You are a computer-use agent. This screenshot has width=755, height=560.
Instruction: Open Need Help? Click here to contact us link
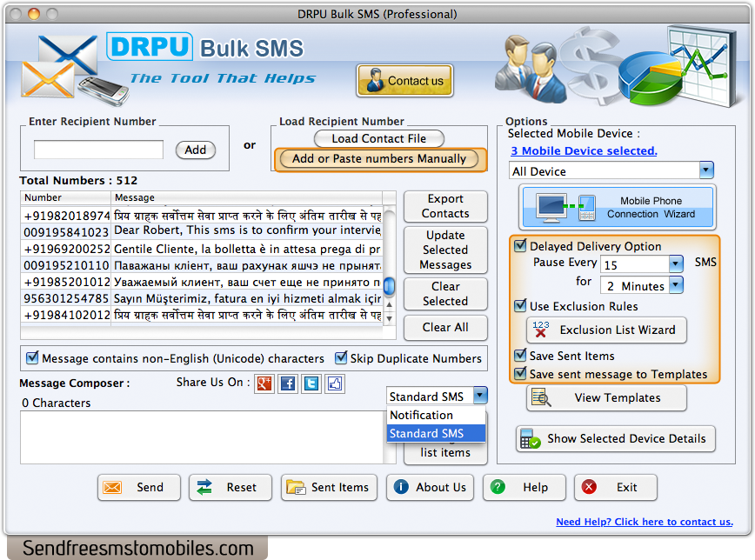coord(645,522)
